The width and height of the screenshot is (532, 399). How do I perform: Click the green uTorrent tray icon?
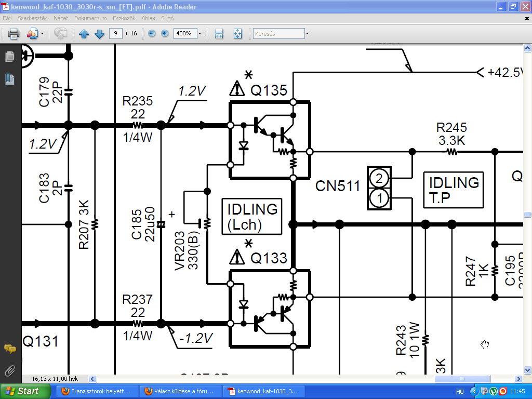tap(494, 392)
